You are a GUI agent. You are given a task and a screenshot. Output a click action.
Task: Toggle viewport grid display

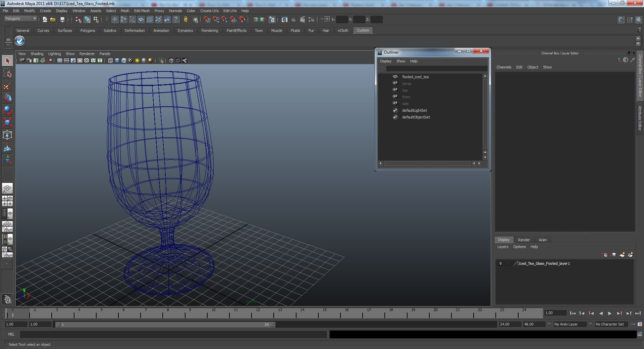click(x=59, y=60)
